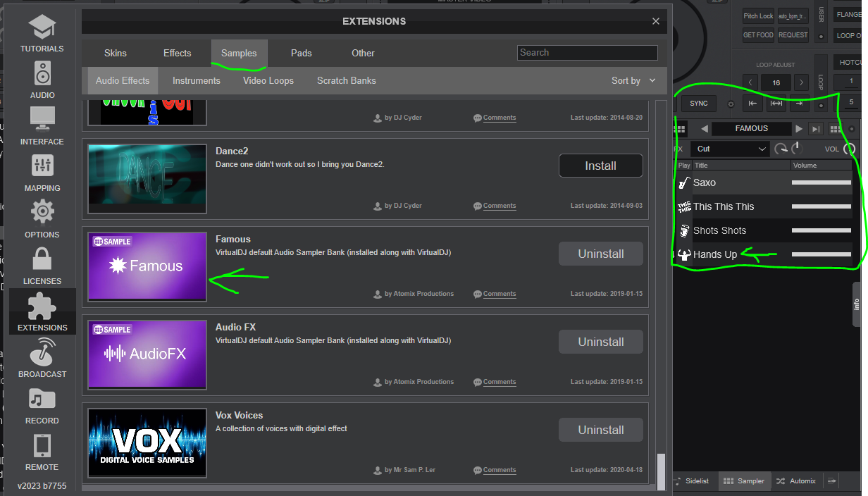Image resolution: width=868 pixels, height=496 pixels.
Task: Click the GET FOOD button
Action: tap(758, 35)
